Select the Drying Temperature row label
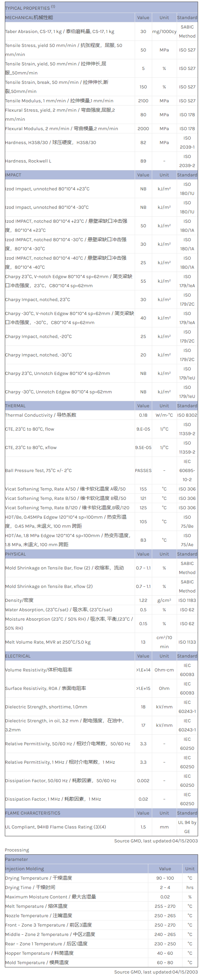 click(x=38, y=878)
